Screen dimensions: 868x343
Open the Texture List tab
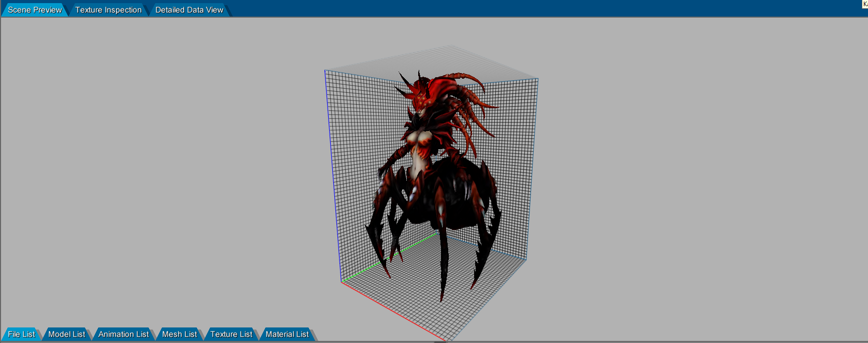pyautogui.click(x=231, y=334)
